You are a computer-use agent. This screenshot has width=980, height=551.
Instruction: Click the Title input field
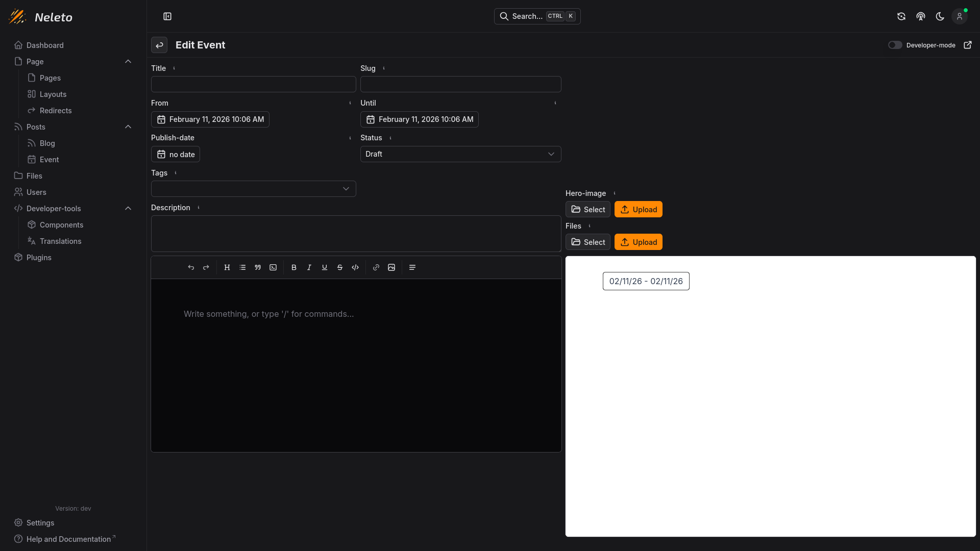(x=253, y=84)
